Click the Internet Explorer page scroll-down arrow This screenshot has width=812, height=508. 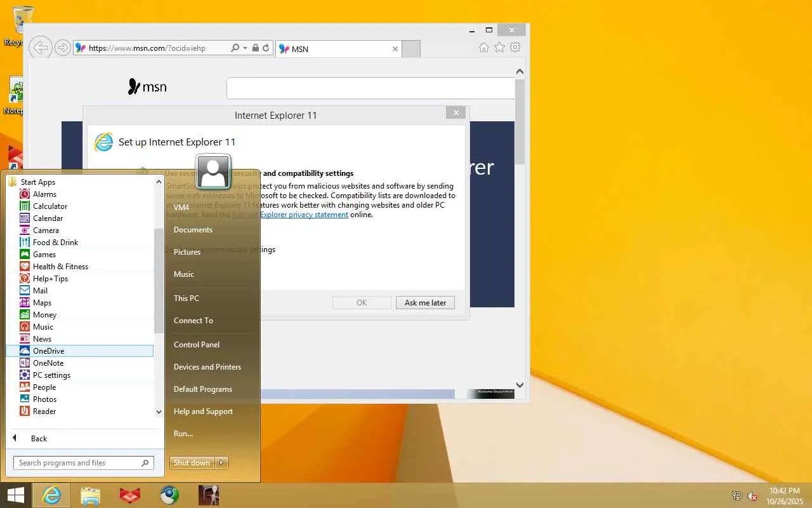tap(520, 385)
